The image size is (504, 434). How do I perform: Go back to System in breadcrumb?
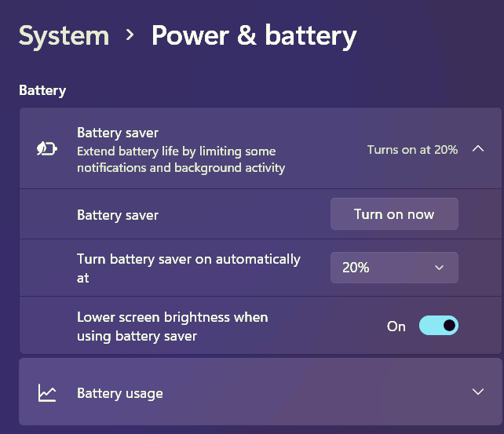(x=64, y=35)
